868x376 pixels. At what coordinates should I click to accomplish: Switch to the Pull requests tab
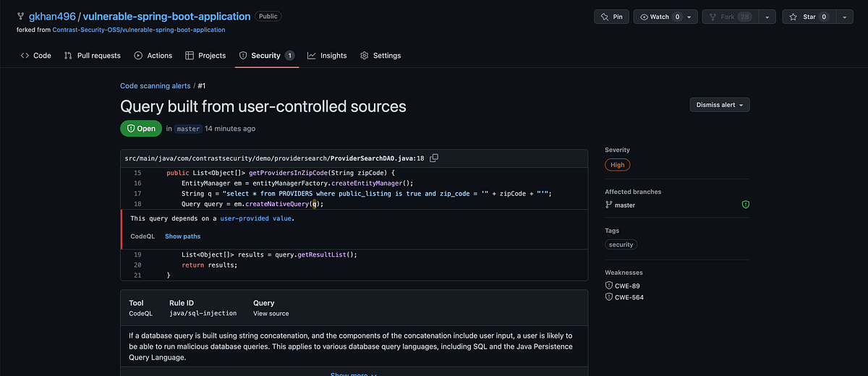tap(92, 56)
